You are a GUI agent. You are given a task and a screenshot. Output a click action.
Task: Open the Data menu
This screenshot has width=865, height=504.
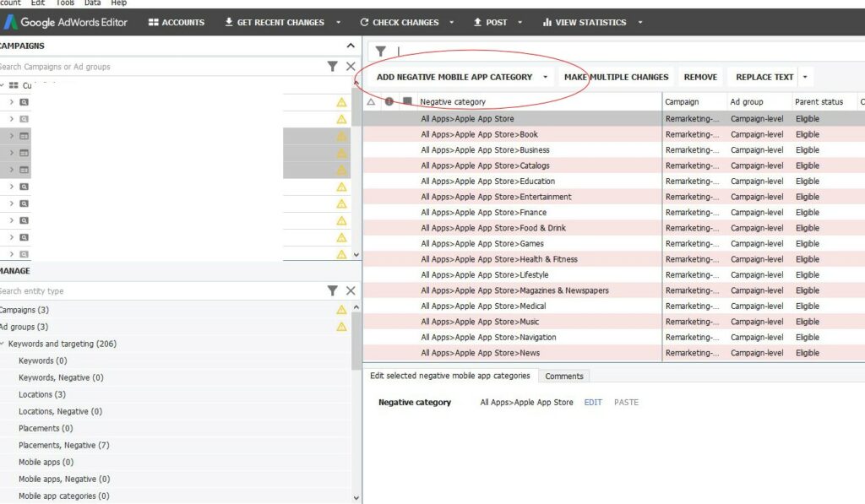click(x=93, y=3)
